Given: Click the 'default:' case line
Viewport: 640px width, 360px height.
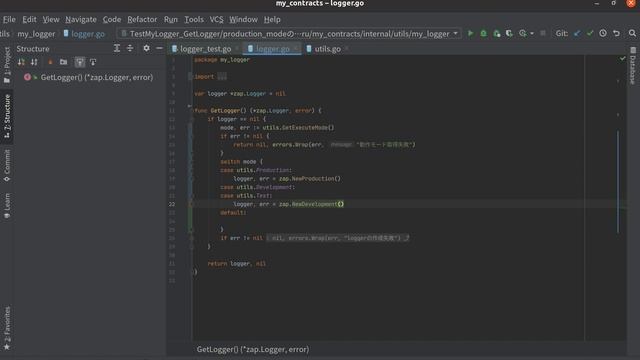Looking at the screenshot, I should coord(233,212).
